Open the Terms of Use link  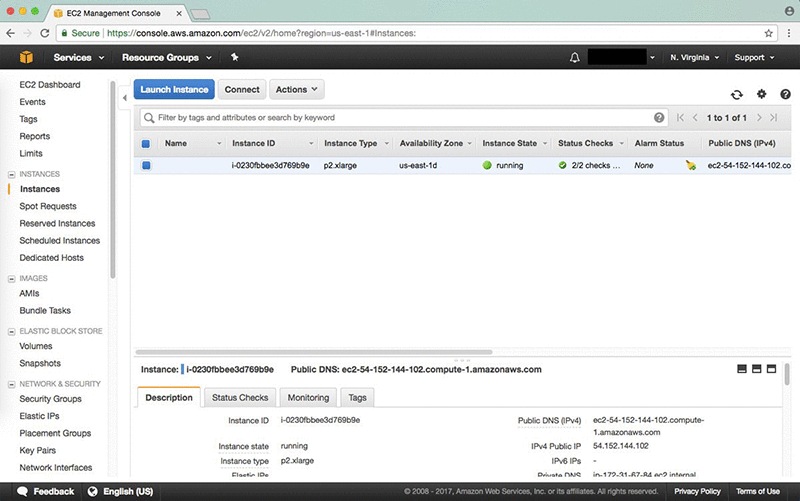[x=758, y=491]
